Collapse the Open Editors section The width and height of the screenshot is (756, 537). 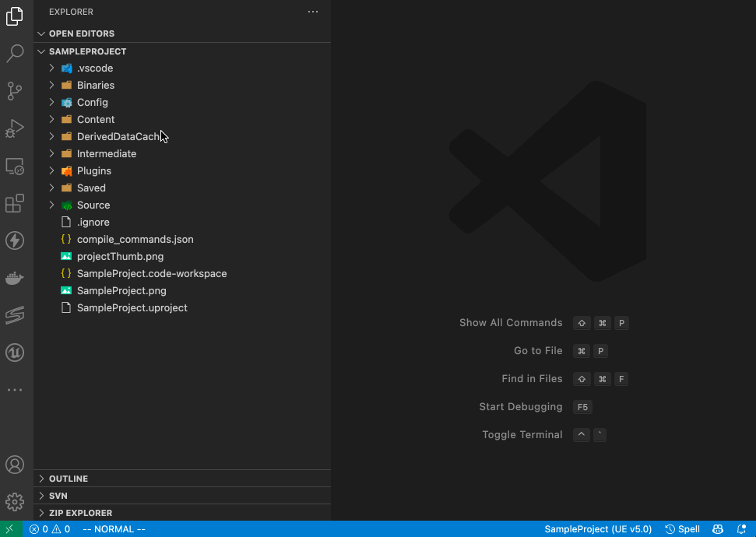click(x=182, y=33)
